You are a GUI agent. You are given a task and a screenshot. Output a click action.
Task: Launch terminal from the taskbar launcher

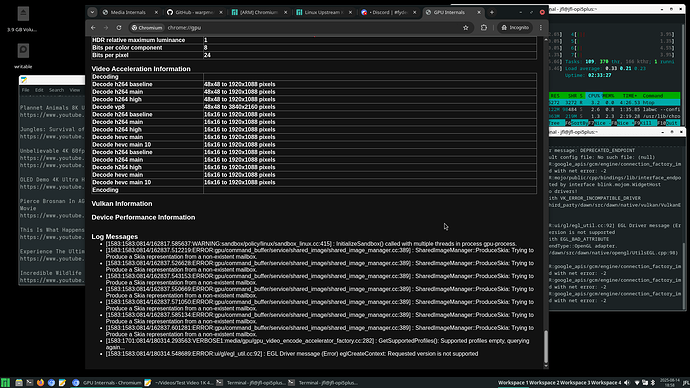[x=29, y=383]
